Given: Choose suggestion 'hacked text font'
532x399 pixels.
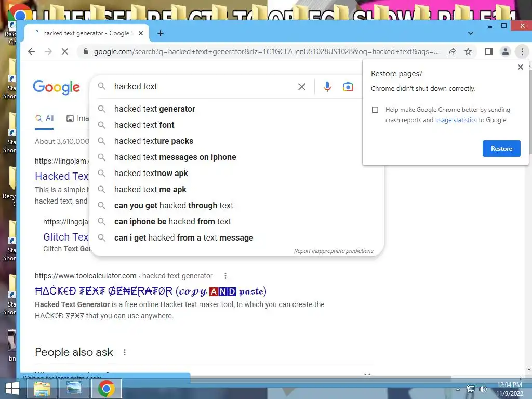Looking at the screenshot, I should coord(237,125).
